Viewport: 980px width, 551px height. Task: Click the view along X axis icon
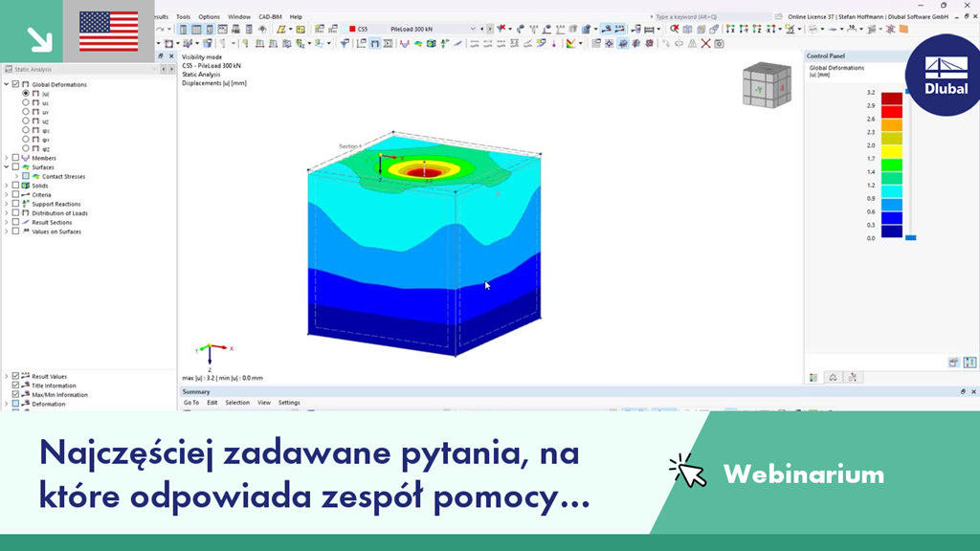pos(730,29)
